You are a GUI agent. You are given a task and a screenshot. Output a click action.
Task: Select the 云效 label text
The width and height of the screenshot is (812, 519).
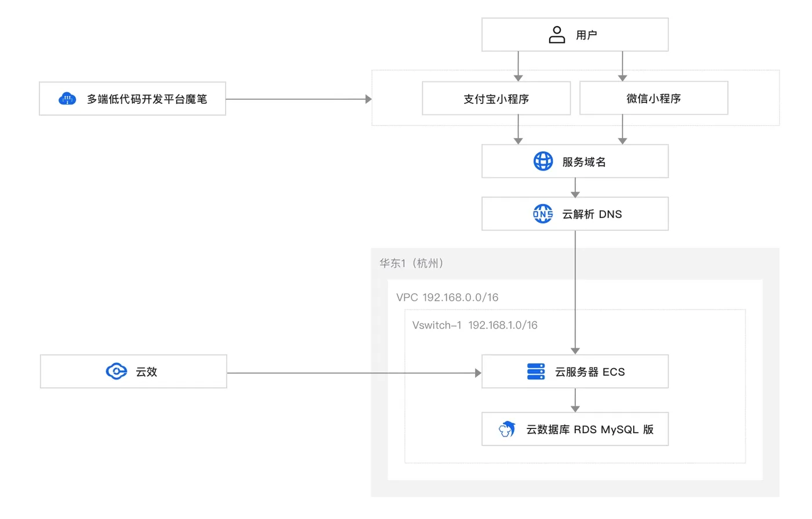(147, 372)
